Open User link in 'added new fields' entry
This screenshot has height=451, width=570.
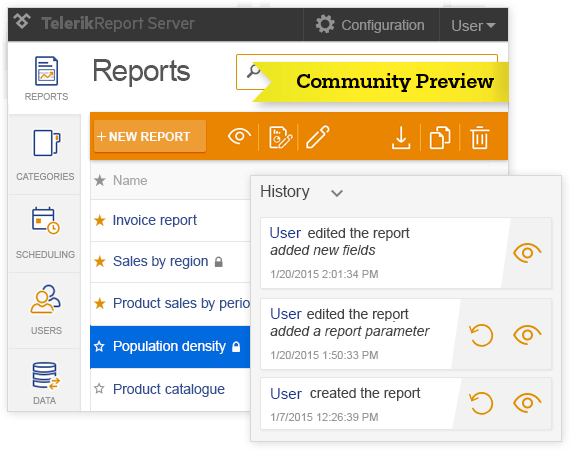tap(285, 233)
